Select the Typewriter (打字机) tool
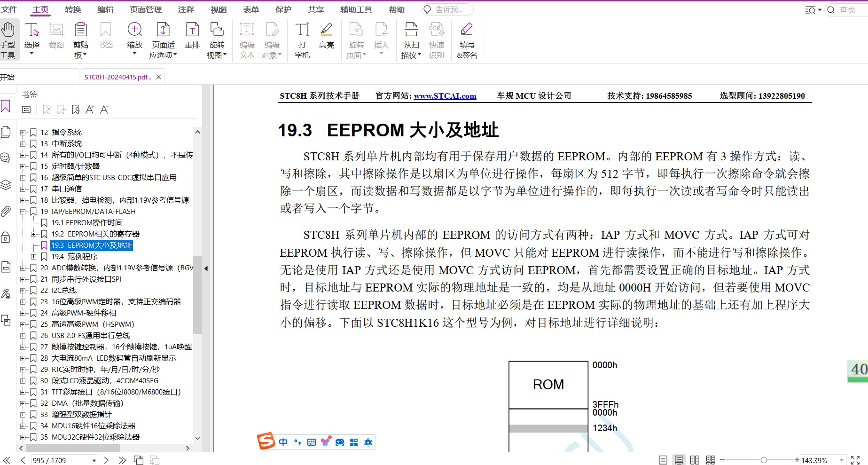 point(302,40)
